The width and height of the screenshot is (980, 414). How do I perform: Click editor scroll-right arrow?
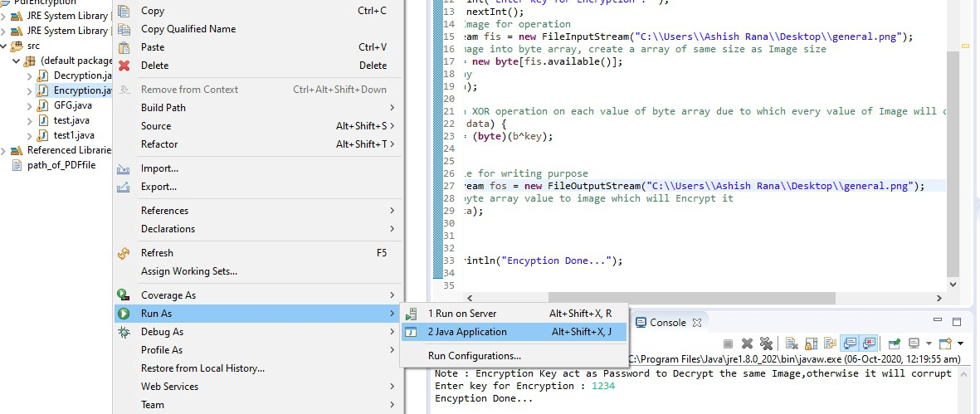pyautogui.click(x=939, y=299)
